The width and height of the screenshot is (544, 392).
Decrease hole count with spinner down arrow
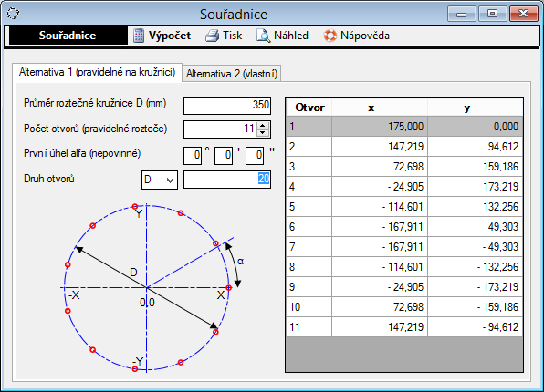(x=263, y=133)
